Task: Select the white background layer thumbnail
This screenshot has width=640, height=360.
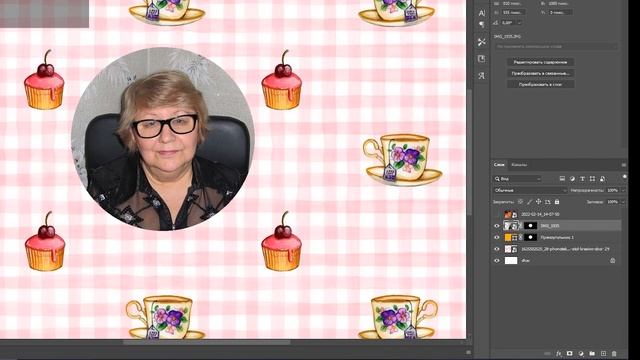Action: [x=511, y=260]
